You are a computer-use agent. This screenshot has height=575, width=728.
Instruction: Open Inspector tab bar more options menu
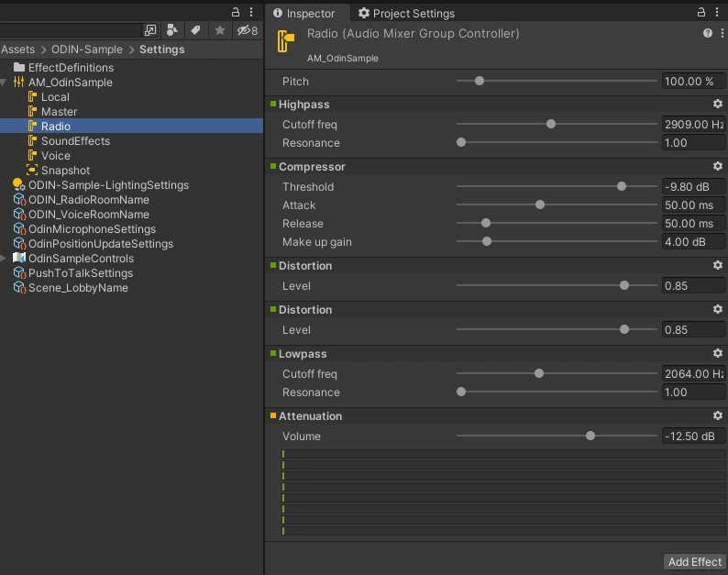717,12
